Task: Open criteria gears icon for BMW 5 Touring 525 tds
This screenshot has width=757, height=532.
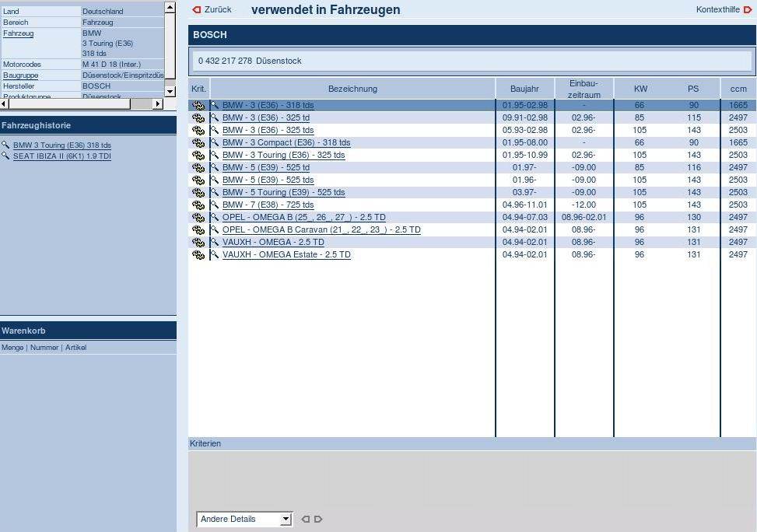Action: click(198, 193)
